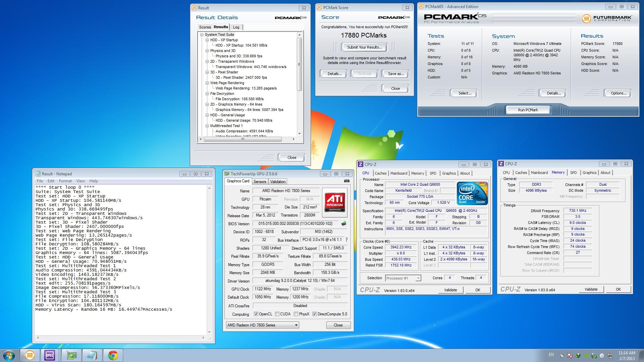Click the ATI Radeon logo in GPU-Z
This screenshot has width=644, height=362.
pos(335,202)
